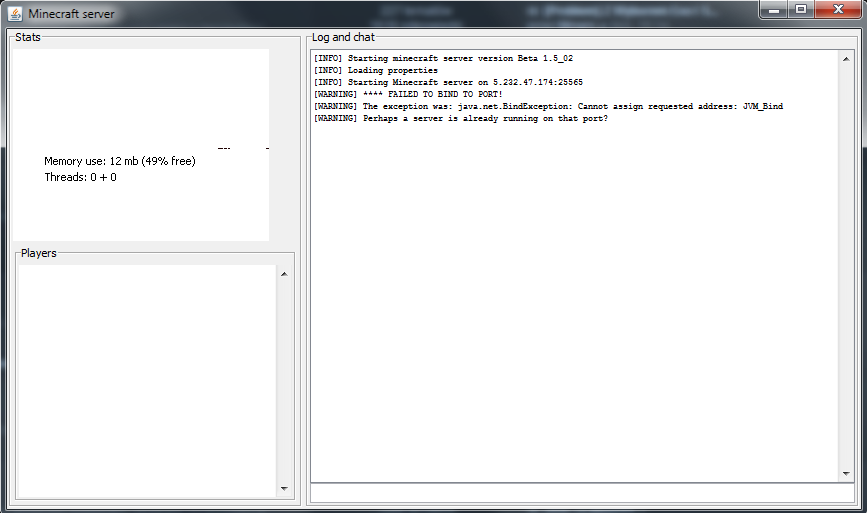The image size is (867, 513).
Task: Click the Java icon in title bar
Action: (15, 14)
